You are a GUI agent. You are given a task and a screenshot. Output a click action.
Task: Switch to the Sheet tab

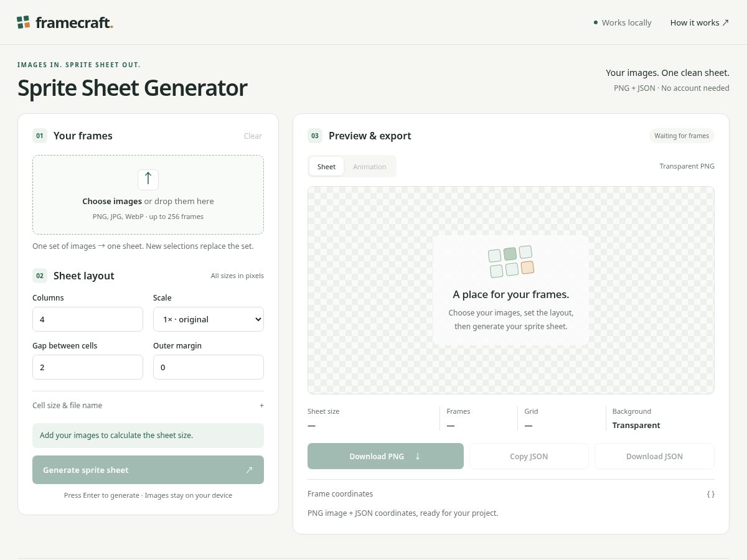[326, 166]
